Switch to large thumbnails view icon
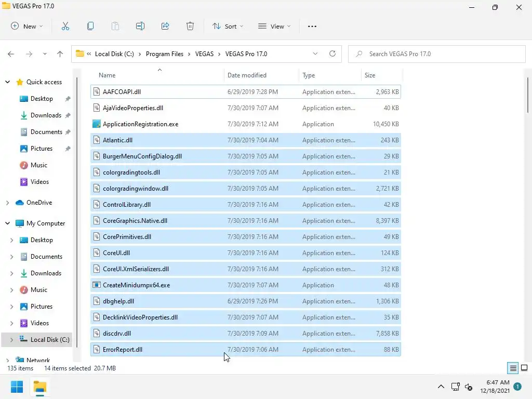The width and height of the screenshot is (532, 399). (524, 368)
